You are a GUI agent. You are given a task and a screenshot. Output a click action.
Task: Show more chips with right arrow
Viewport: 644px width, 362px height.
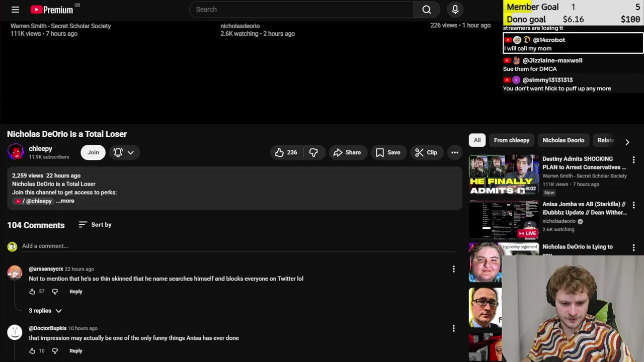(627, 142)
